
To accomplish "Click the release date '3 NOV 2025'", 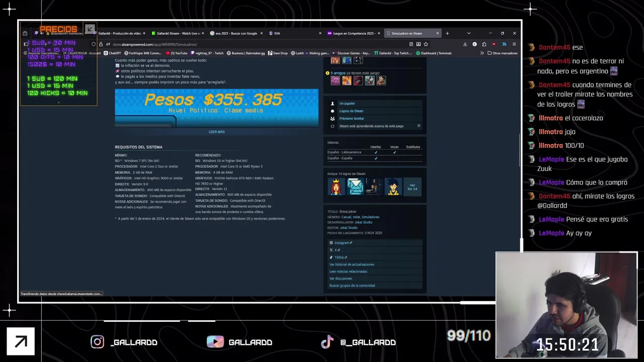I will 373,233.
